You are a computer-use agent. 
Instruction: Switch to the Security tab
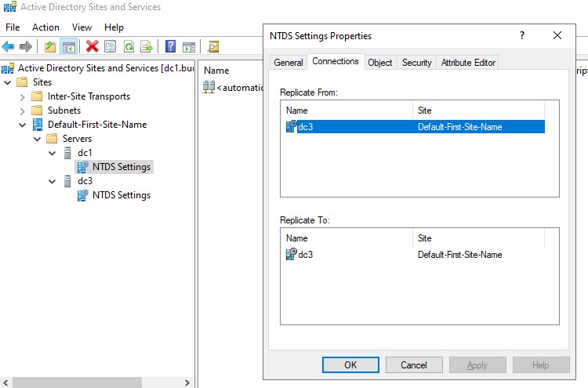click(x=416, y=62)
